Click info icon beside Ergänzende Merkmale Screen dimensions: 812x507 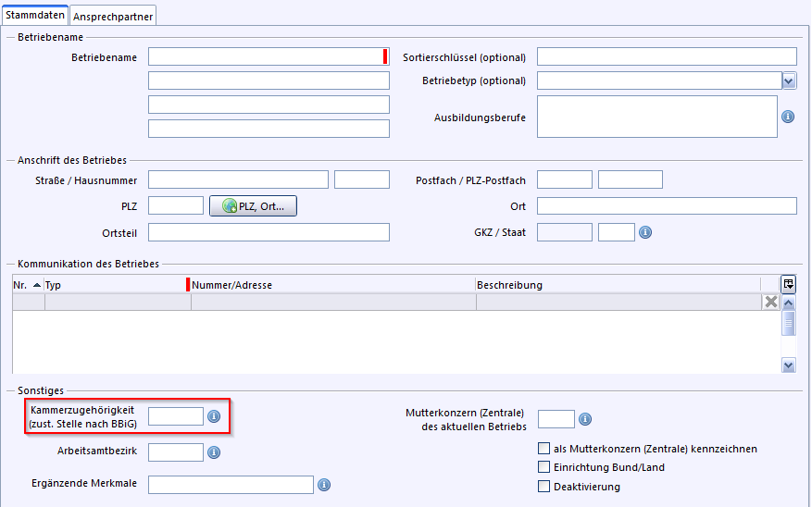[324, 485]
